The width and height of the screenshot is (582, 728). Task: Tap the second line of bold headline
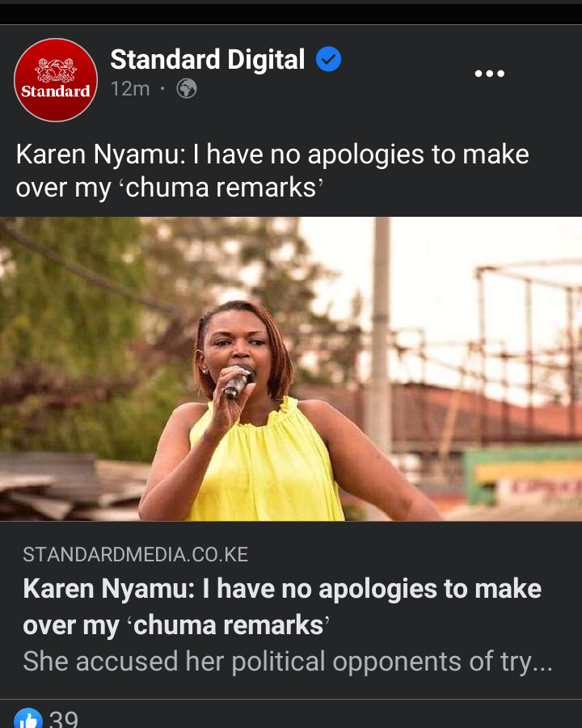tap(176, 625)
